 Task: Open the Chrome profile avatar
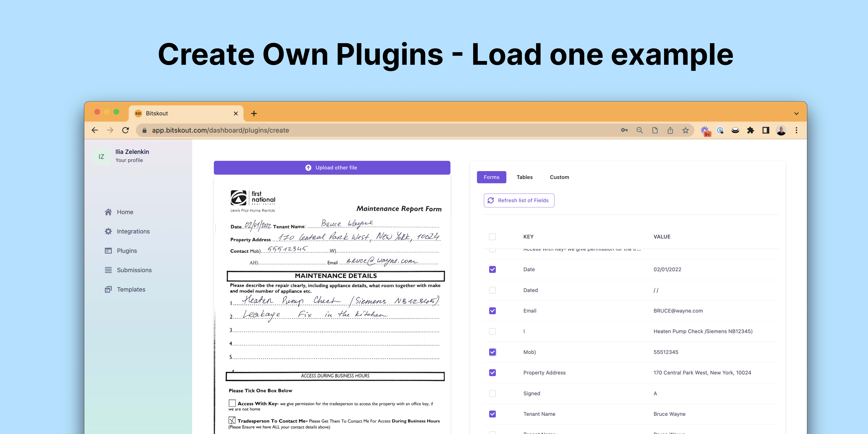[x=781, y=130]
